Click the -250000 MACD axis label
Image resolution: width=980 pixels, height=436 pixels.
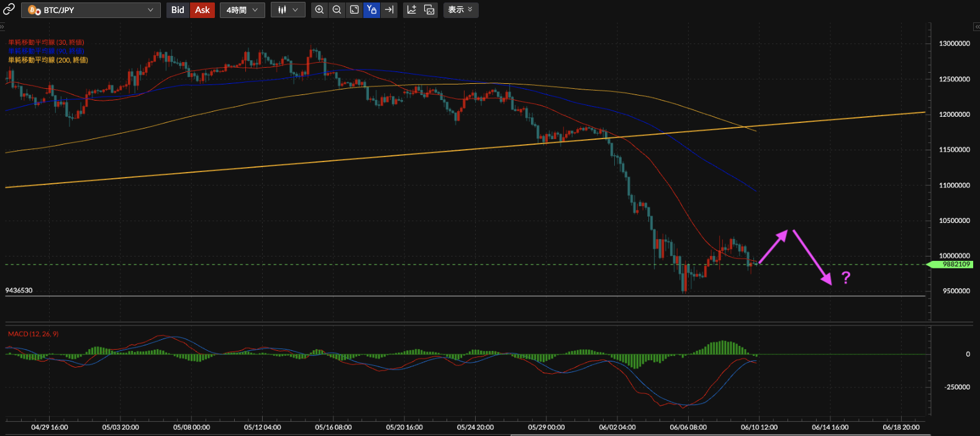point(957,387)
